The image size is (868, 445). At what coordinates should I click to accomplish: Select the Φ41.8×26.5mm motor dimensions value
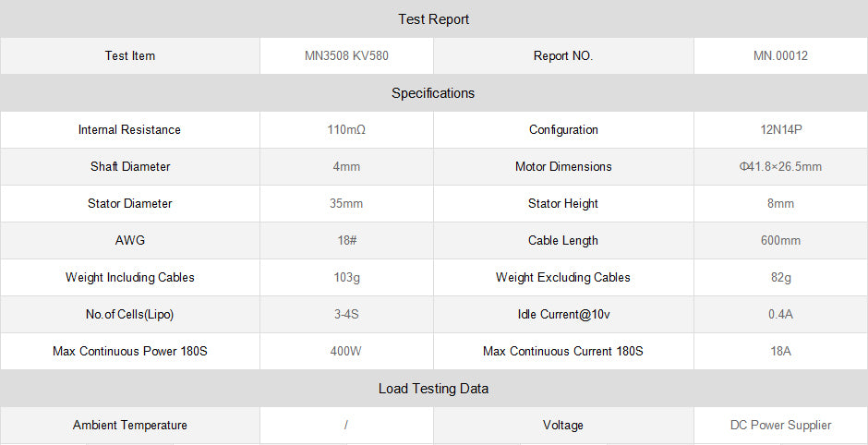(x=780, y=167)
